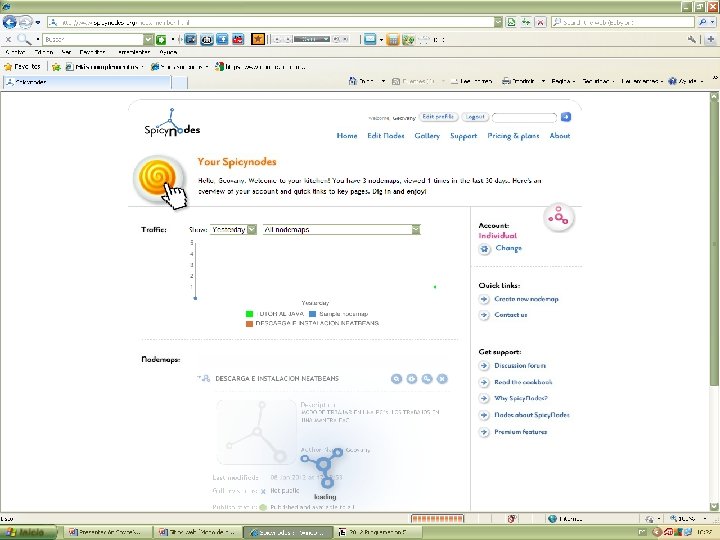The height and width of the screenshot is (540, 720).
Task: Click the third round action icon for NEATBEANS nodemap
Action: pos(427,379)
